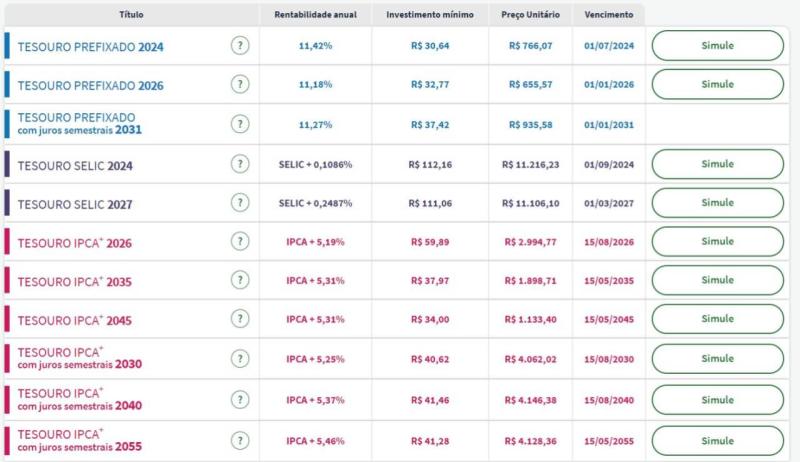This screenshot has height=462, width=800.
Task: Open help icon for Tesouro IPCA+ 2035
Action: point(240,280)
